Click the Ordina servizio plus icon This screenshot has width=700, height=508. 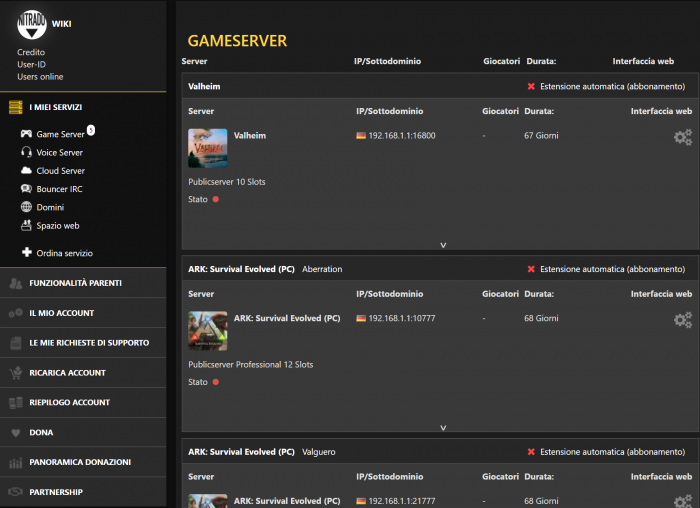(27, 252)
